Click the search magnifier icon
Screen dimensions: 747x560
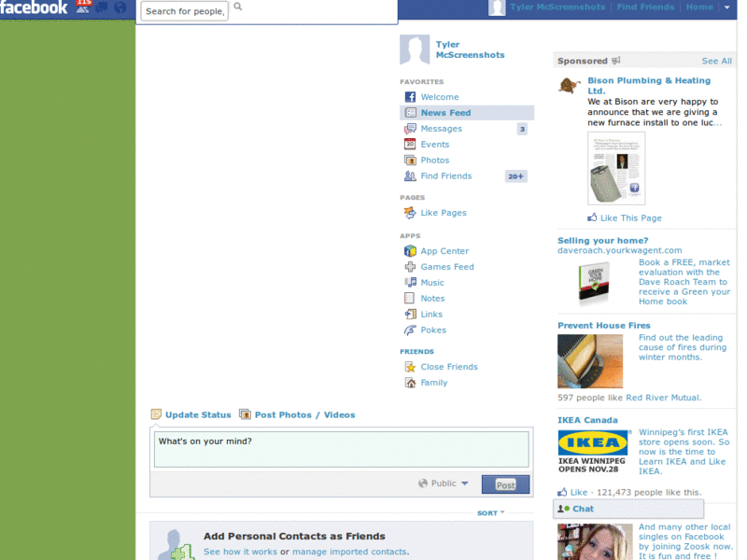coord(238,7)
